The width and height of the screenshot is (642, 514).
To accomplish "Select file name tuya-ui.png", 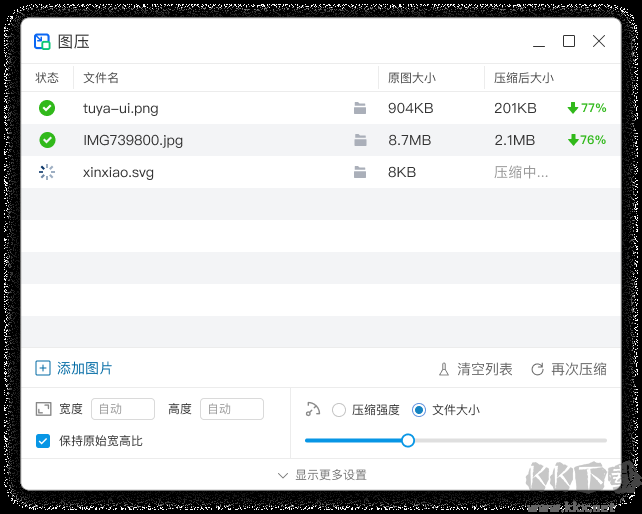I will [x=121, y=109].
